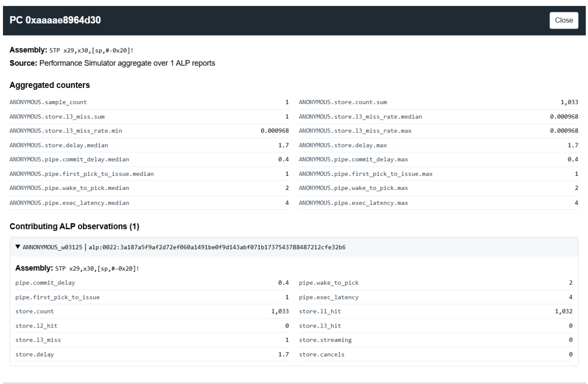Viewport: 588px width, 384px height.
Task: Click the Source Performance Simulator aggregate line
Action: pyautogui.click(x=112, y=63)
